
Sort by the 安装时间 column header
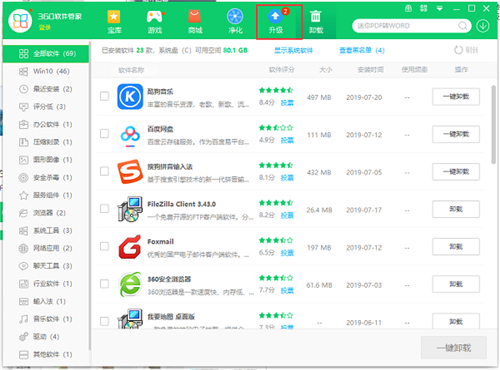pyautogui.click(x=370, y=70)
